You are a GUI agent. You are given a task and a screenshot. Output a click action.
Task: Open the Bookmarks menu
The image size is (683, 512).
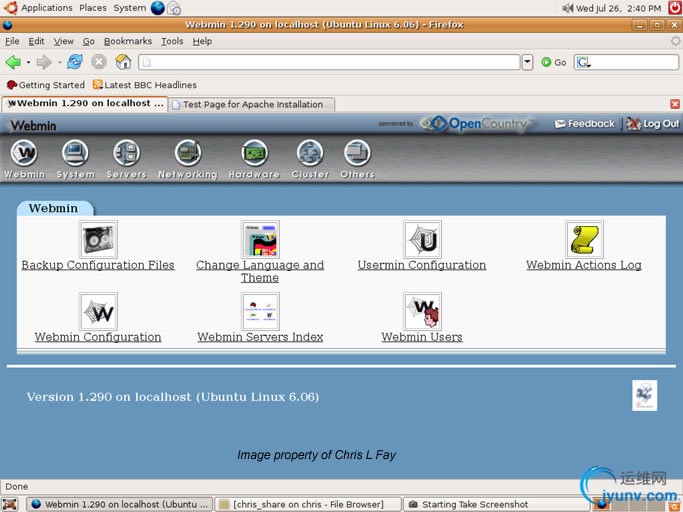click(128, 41)
